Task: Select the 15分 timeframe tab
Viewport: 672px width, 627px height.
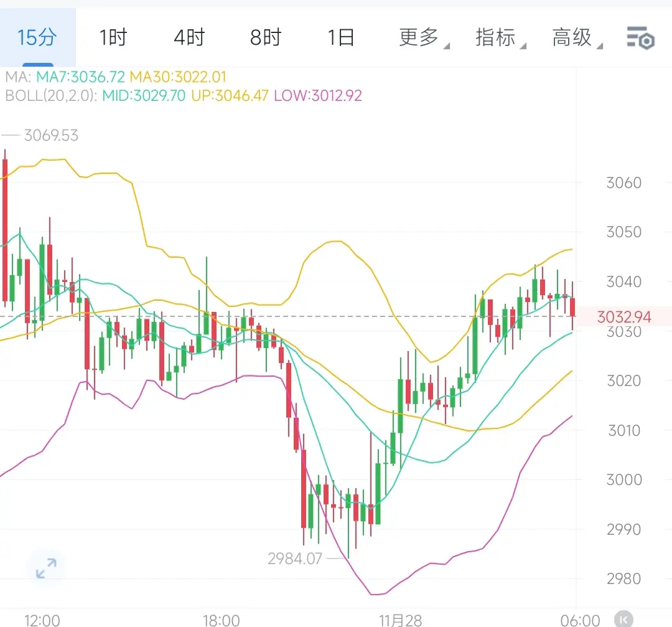Action: tap(37, 39)
